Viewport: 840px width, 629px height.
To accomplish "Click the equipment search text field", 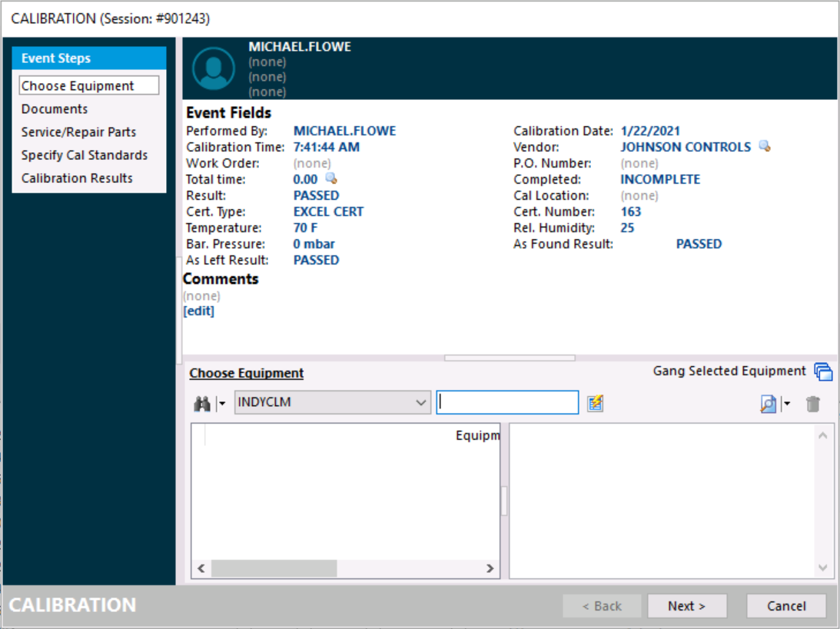I will (x=507, y=402).
